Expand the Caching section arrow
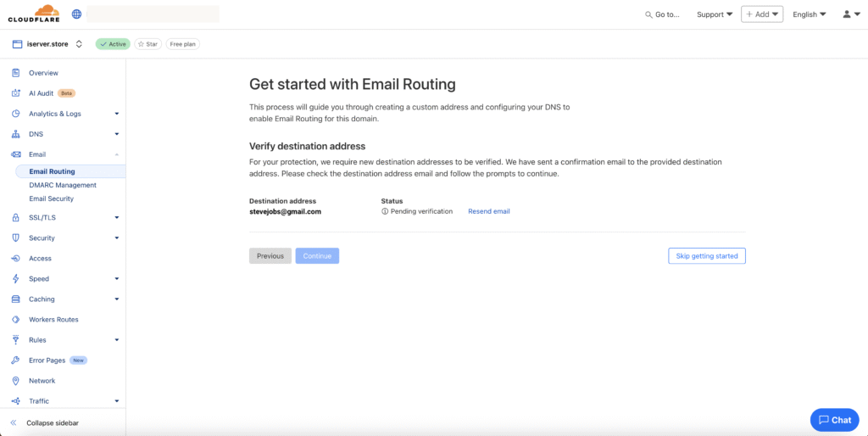868x436 pixels. click(x=117, y=299)
